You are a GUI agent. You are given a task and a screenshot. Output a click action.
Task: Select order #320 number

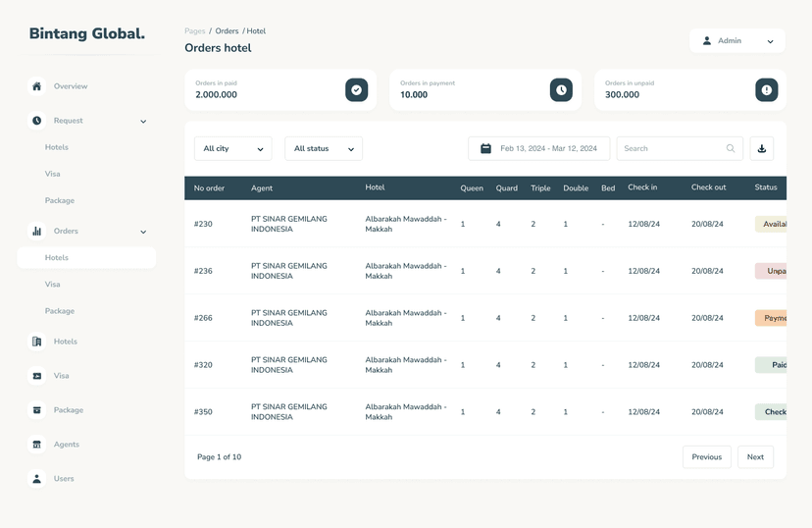(203, 365)
